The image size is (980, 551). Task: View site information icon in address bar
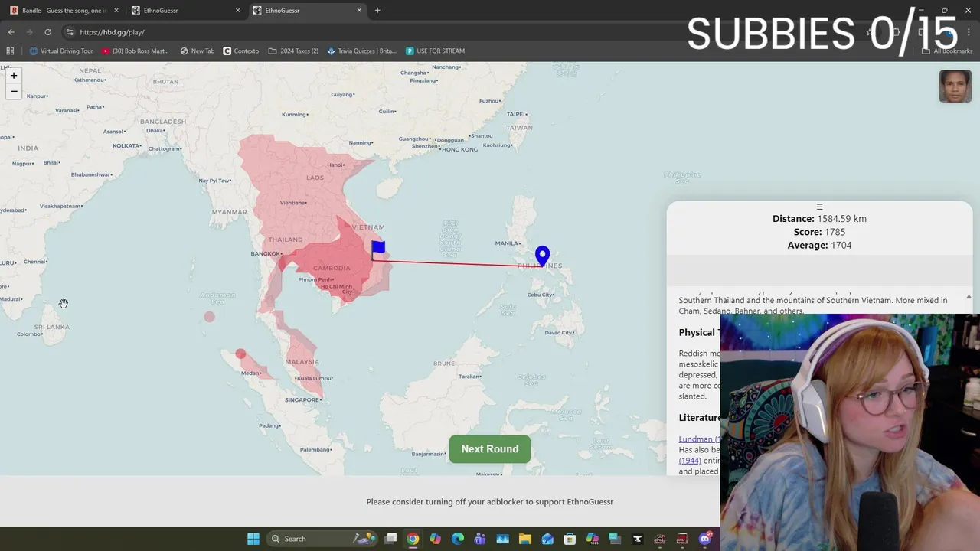[x=70, y=32]
